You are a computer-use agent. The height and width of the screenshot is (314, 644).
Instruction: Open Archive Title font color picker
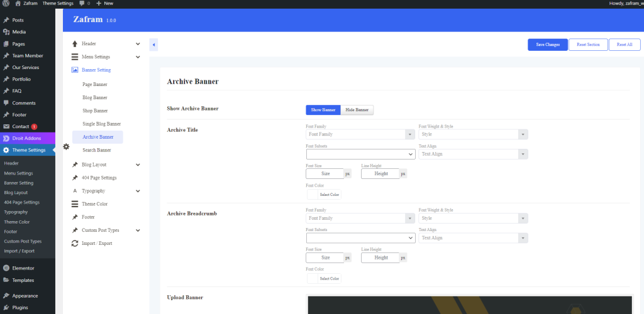point(323,195)
